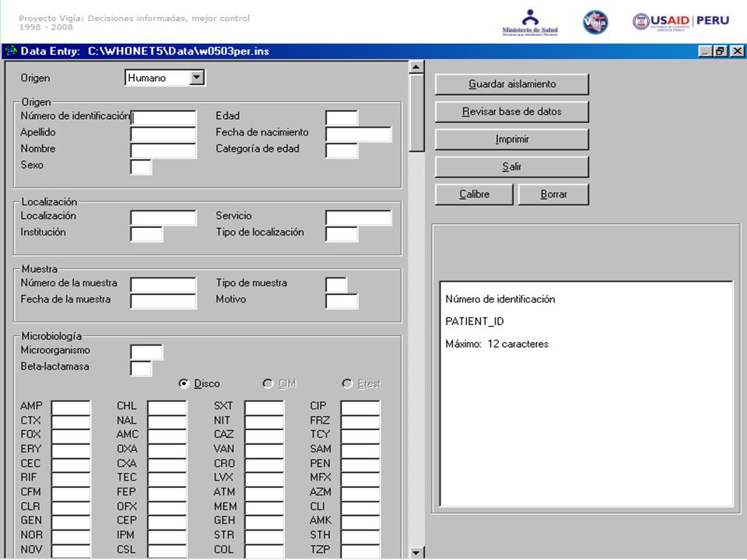Click the OXA antibiotic field

coord(167,450)
